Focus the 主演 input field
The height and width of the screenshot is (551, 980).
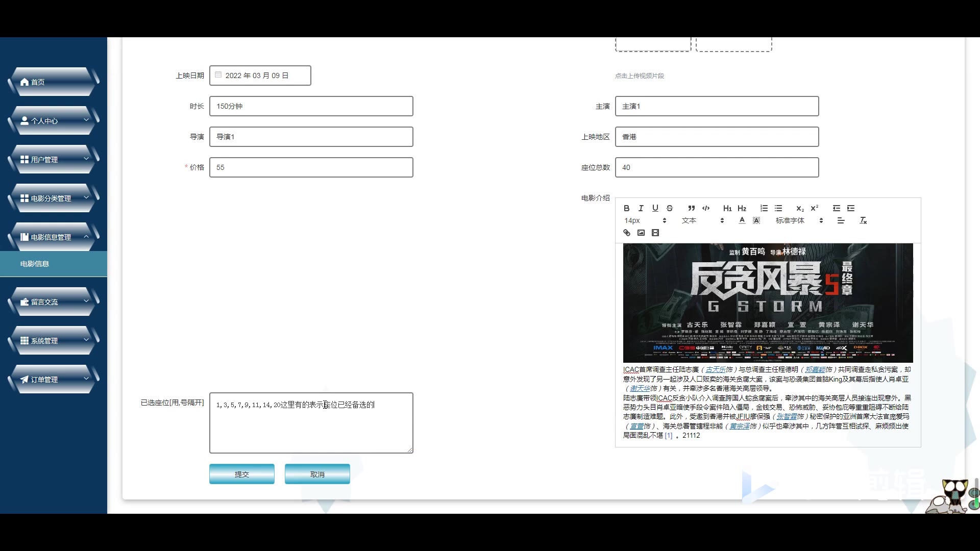(717, 106)
